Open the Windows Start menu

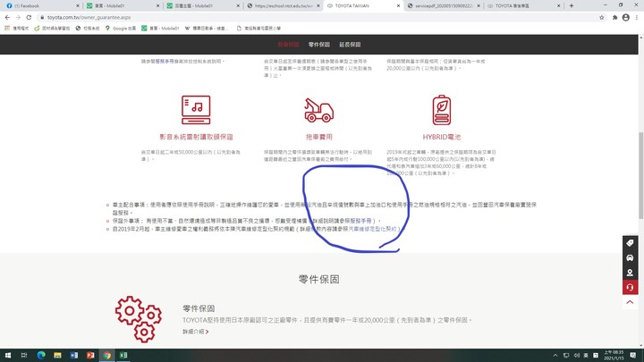(x=7, y=356)
